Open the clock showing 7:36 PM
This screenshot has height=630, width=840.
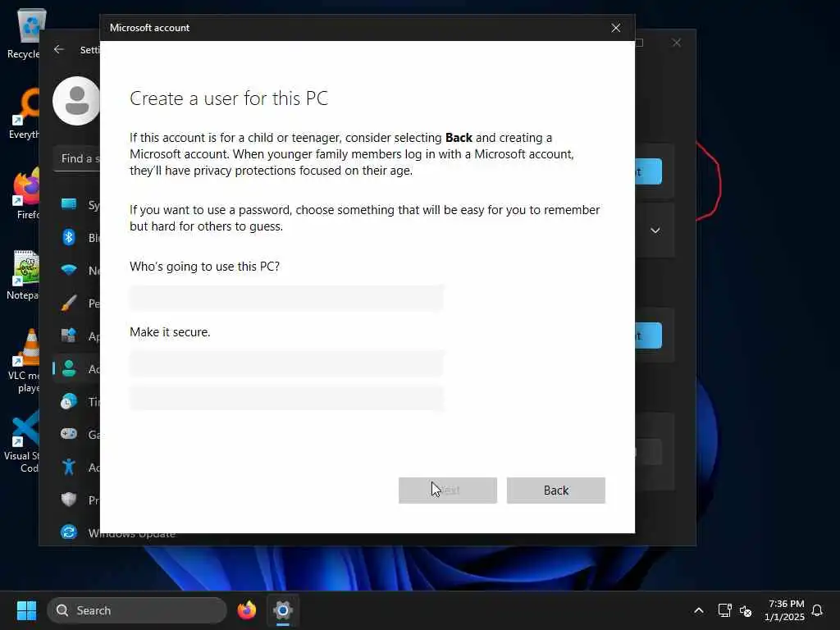(784, 610)
